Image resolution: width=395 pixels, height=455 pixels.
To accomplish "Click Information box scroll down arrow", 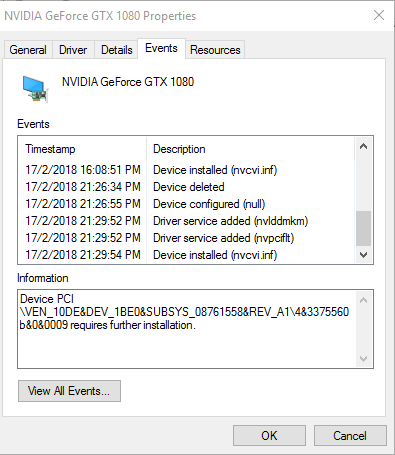I will click(x=364, y=359).
